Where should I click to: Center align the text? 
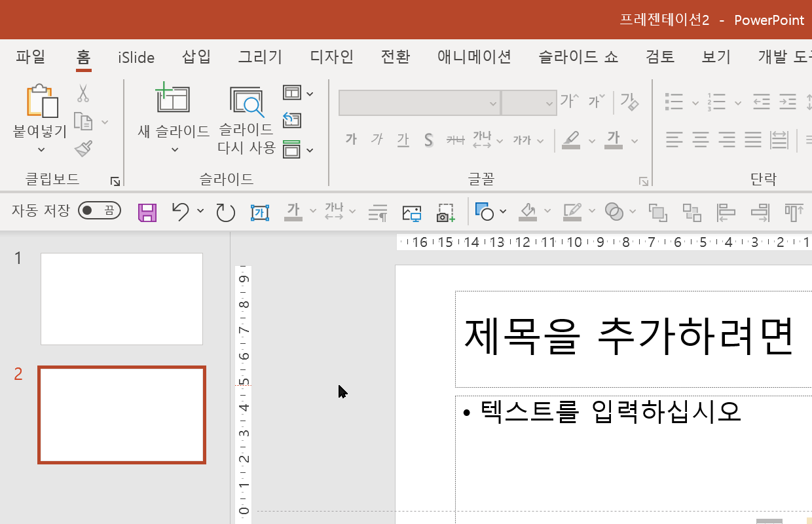coord(701,139)
